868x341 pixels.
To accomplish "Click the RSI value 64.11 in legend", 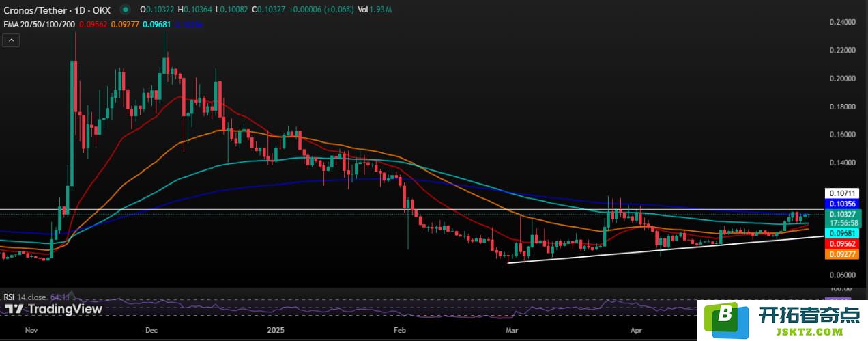I will [x=59, y=297].
